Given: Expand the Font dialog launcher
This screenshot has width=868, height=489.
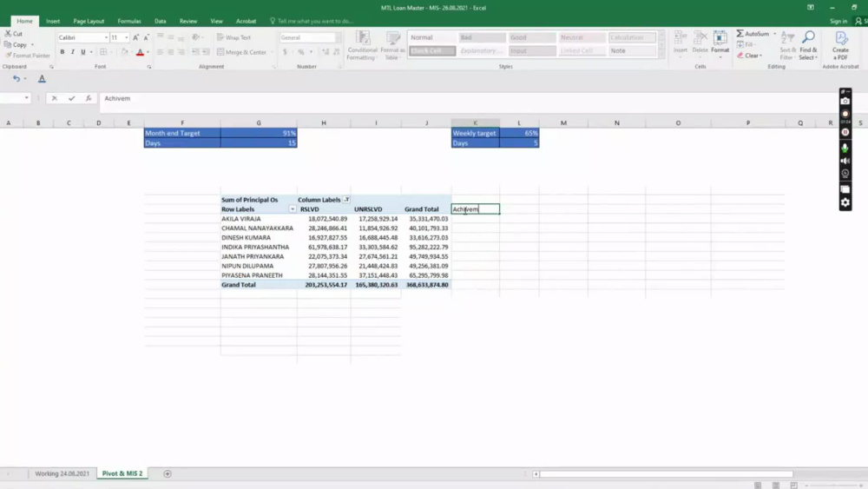Looking at the screenshot, I should (149, 67).
